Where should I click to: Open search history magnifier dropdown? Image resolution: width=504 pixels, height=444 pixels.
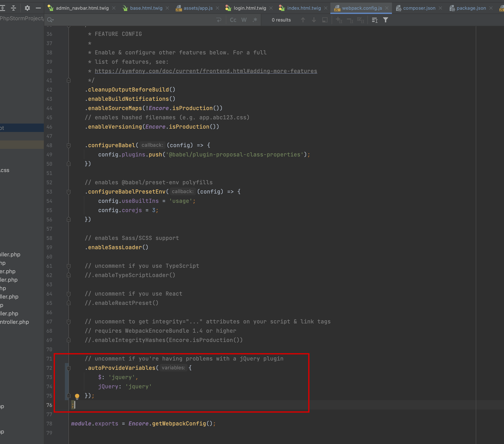coord(50,20)
